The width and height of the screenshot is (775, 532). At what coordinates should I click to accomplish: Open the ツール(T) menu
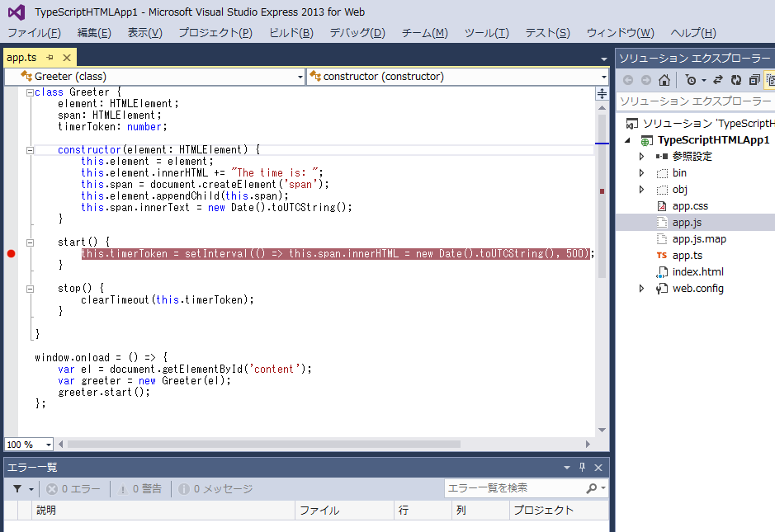pyautogui.click(x=486, y=33)
